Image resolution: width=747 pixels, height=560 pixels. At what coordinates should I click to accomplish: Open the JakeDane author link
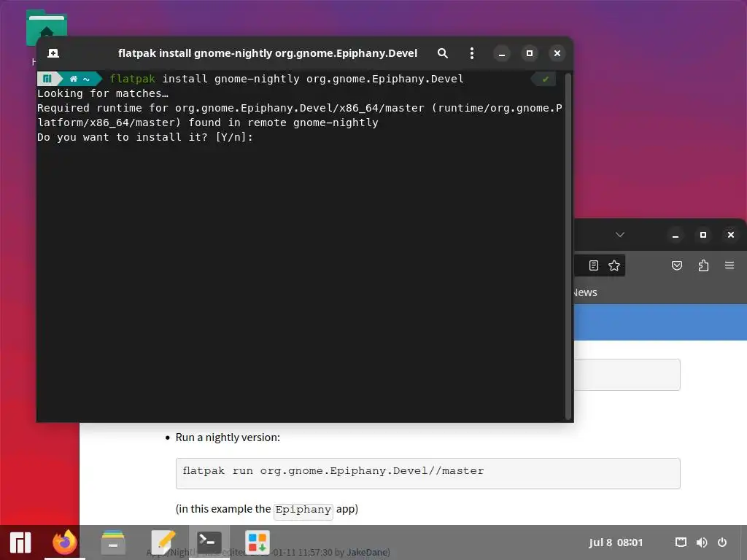coord(368,553)
